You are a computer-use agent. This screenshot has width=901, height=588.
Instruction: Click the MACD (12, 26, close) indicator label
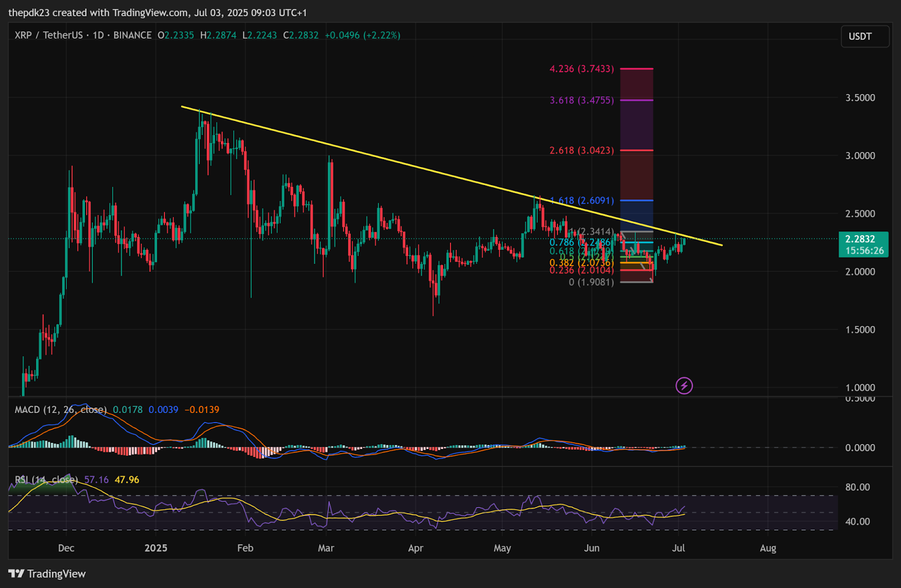(x=60, y=410)
